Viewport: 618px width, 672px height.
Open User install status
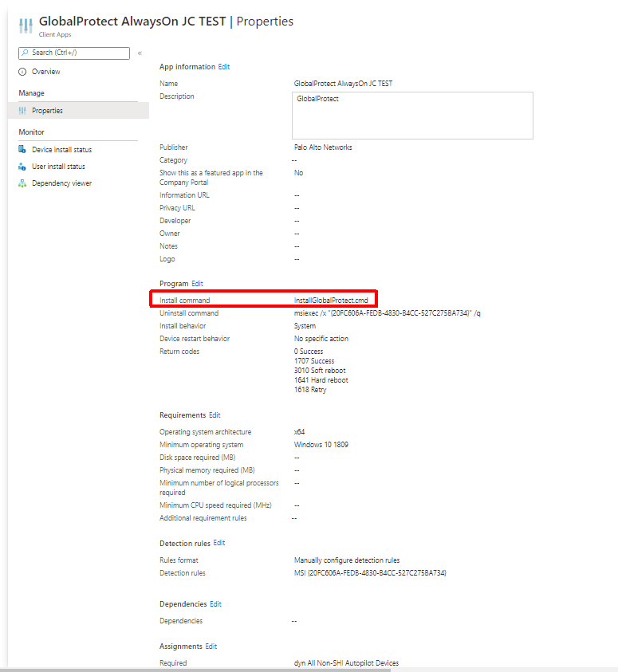(x=58, y=167)
